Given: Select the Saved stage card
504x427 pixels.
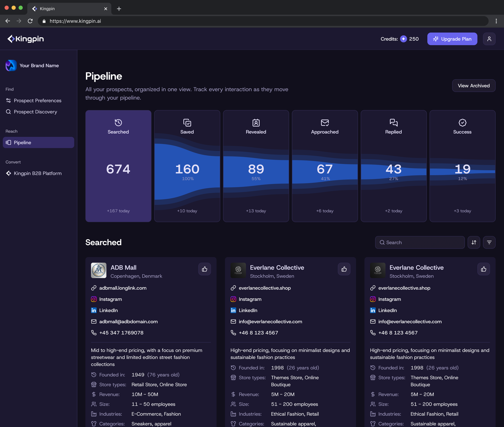Looking at the screenshot, I should tap(187, 166).
